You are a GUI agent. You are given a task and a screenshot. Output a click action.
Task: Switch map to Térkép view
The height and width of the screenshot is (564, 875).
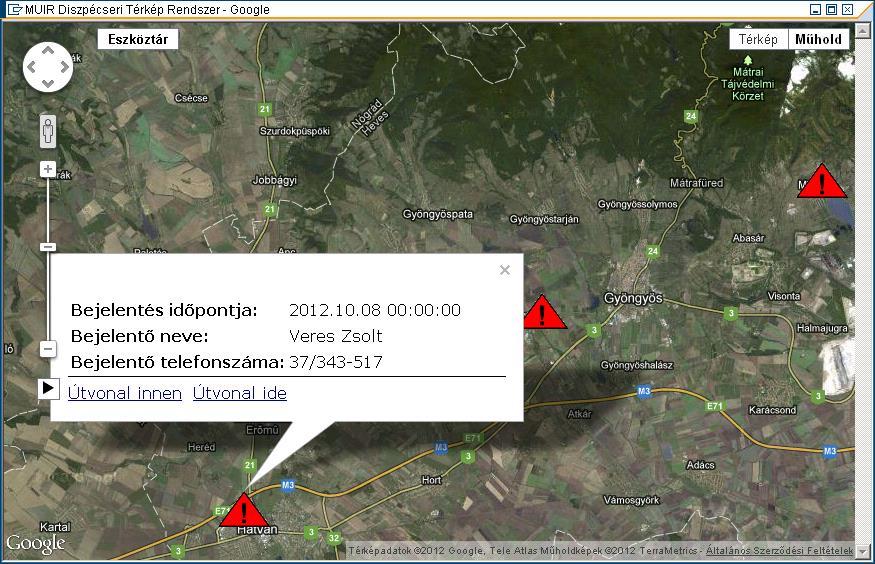tap(758, 39)
